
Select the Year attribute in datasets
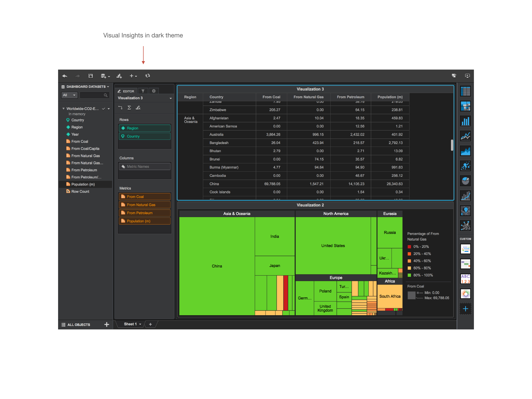click(75, 134)
